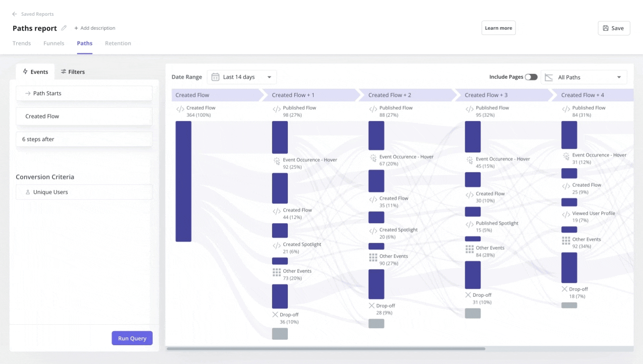Expand the 6 steps after selector

click(x=84, y=139)
